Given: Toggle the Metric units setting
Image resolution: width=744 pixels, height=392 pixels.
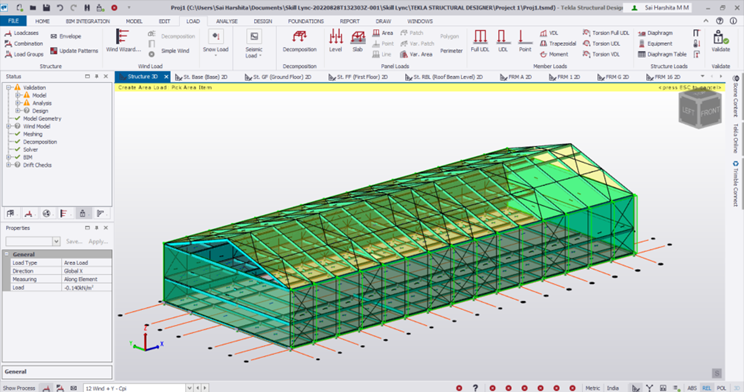Looking at the screenshot, I should pyautogui.click(x=592, y=388).
